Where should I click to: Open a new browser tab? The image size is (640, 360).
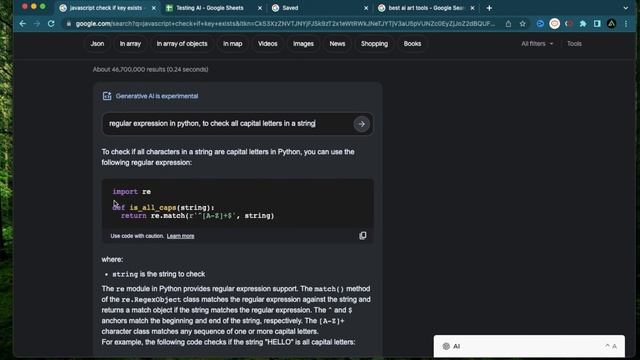[x=489, y=8]
